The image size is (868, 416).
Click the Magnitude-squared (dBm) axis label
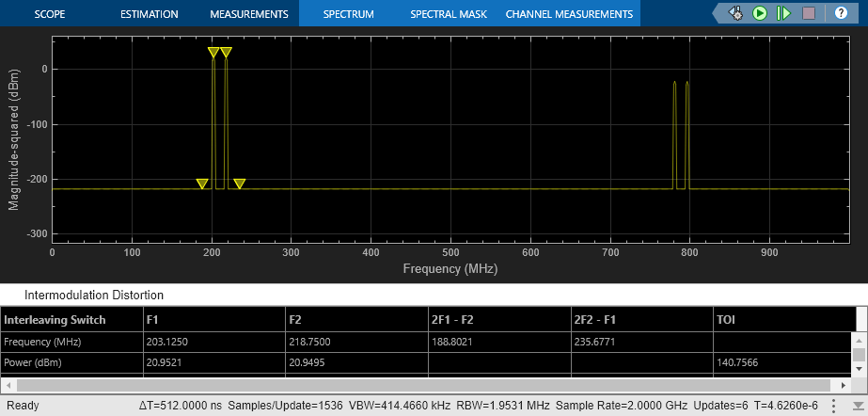14,139
